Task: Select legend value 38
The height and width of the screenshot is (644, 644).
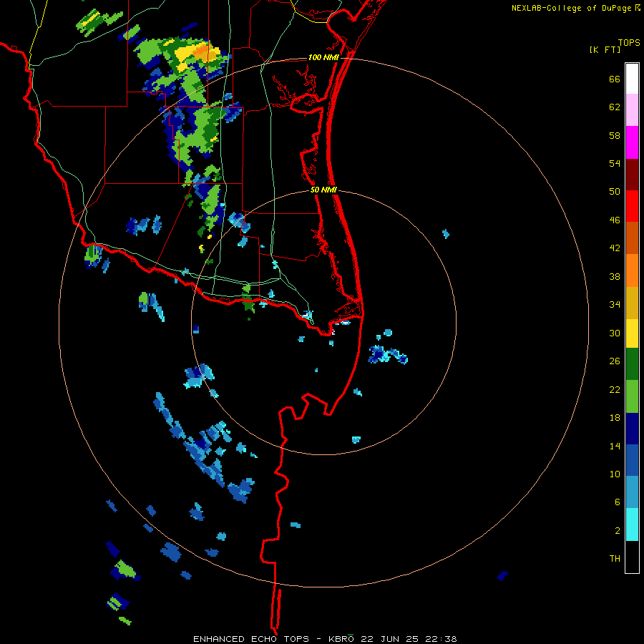Action: 615,277
